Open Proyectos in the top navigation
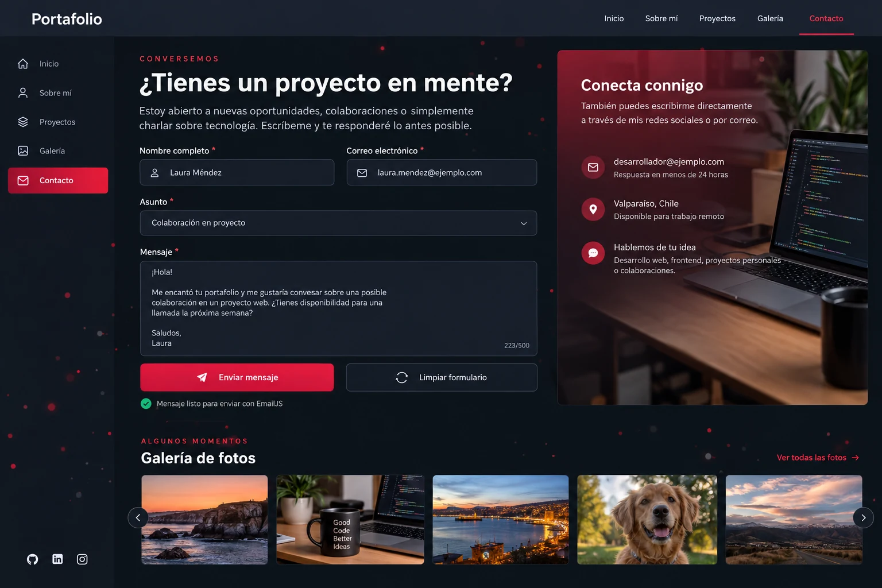This screenshot has width=882, height=588. point(717,18)
